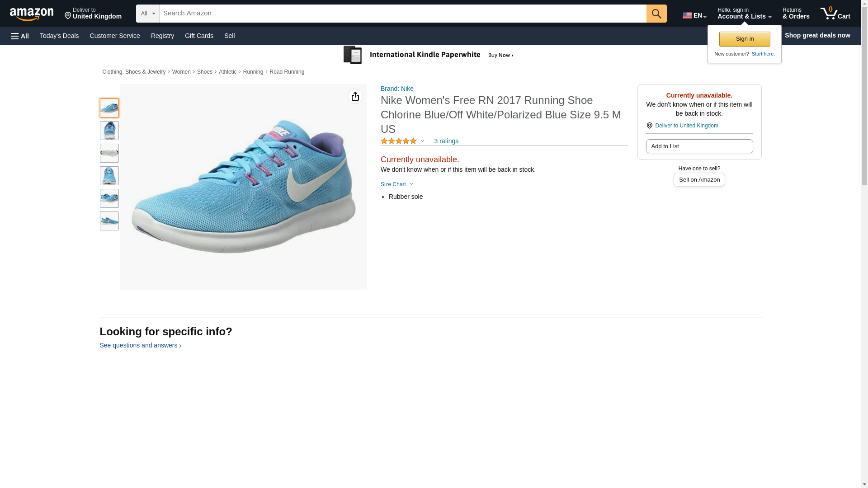Image resolution: width=868 pixels, height=488 pixels.
Task: Open the 3 ratings link
Action: click(x=446, y=141)
